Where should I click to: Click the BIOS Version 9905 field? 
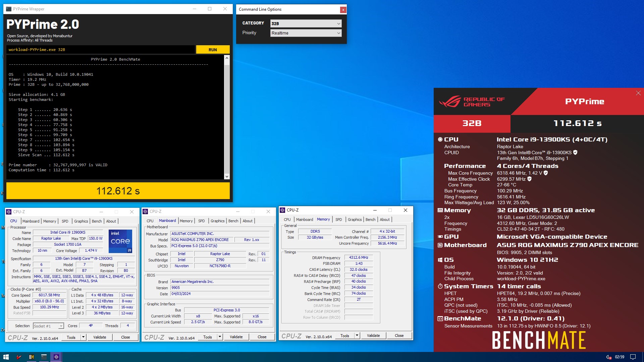point(220,288)
